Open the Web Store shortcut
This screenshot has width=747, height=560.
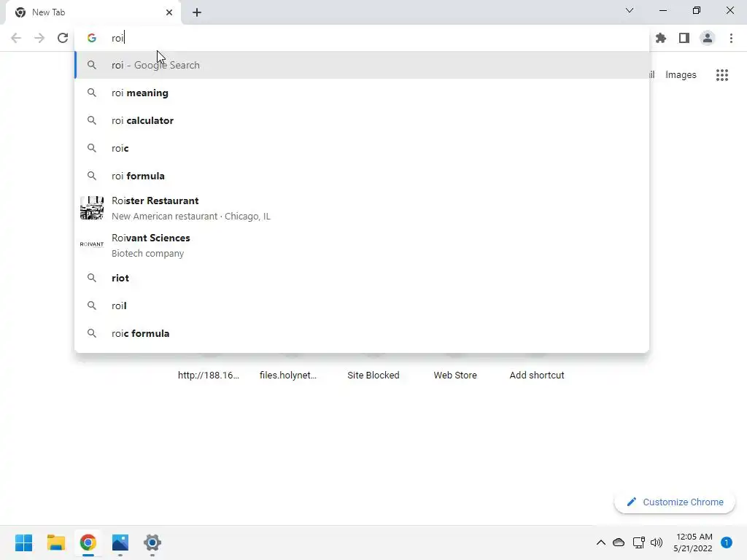455,376
